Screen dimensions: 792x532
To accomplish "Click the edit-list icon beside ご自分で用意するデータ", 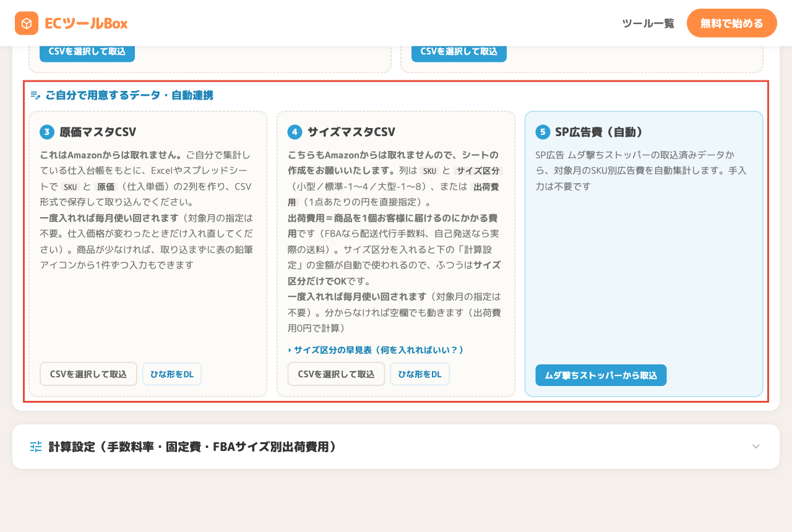I will tap(35, 95).
